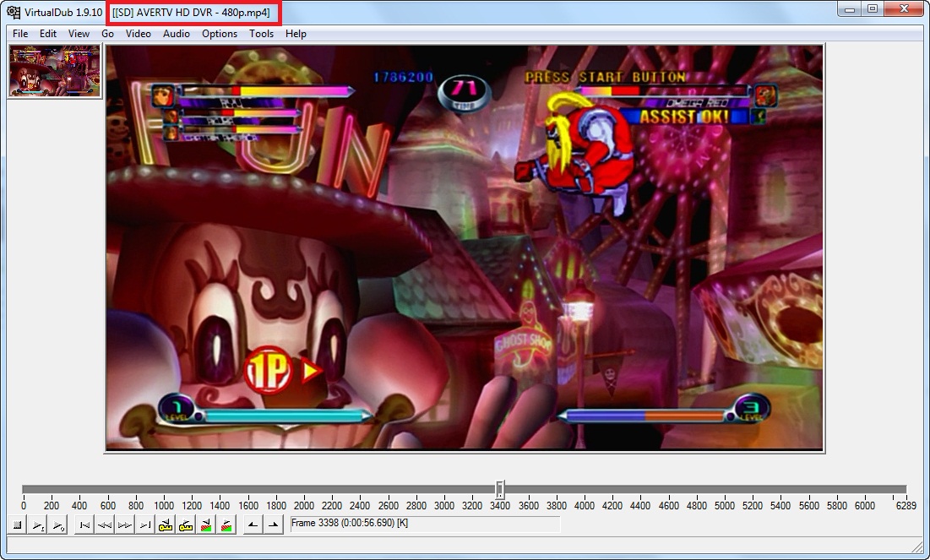Mark selection start (mark in)
Screen dimensions: 930x560
253,525
